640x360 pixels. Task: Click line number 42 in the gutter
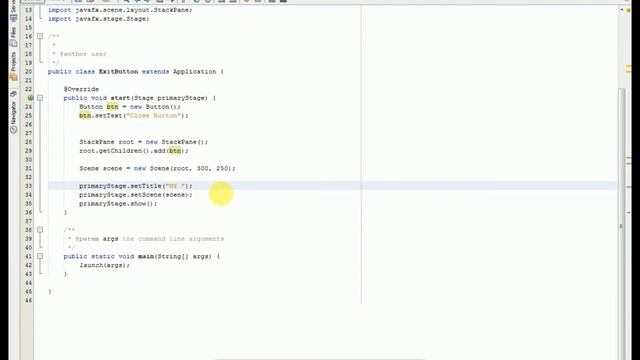(x=29, y=265)
